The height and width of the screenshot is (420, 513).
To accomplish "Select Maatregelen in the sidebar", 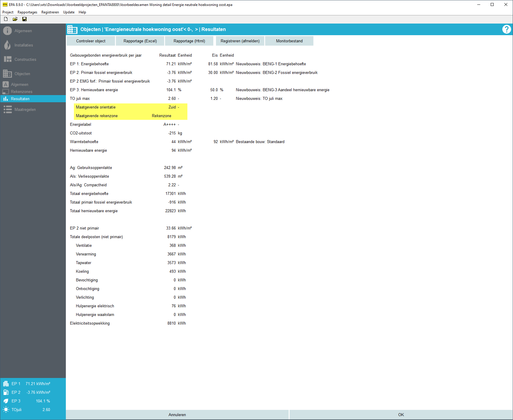I will (x=25, y=109).
